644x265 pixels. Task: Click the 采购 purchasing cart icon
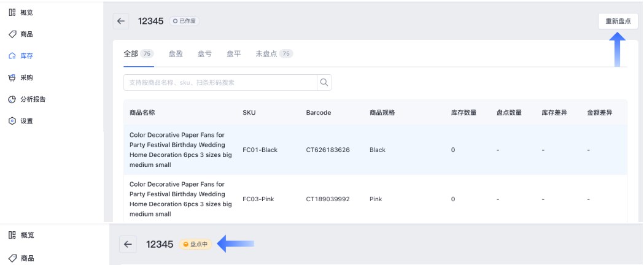pos(12,78)
